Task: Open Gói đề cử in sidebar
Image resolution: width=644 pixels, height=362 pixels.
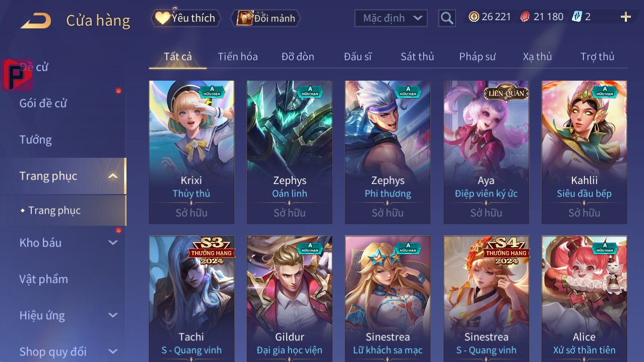Action: [43, 103]
